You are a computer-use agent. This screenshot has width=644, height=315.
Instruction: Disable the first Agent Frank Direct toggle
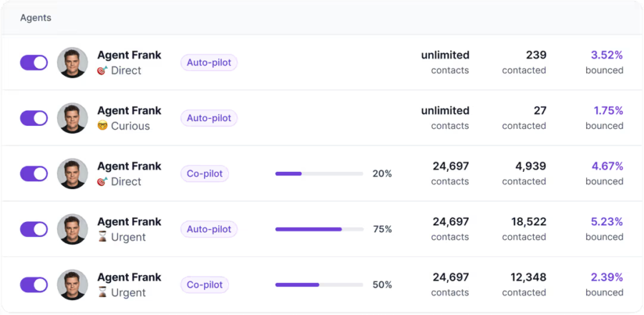coord(34,62)
